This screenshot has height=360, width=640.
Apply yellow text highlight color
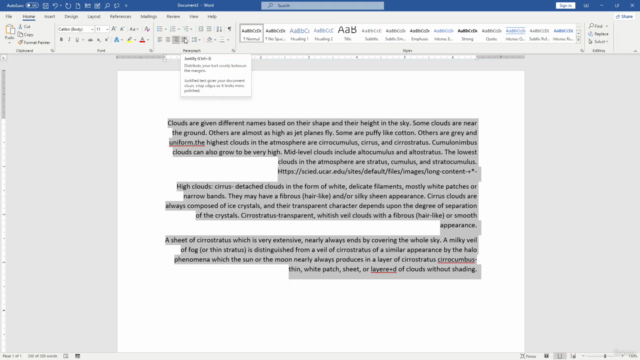(129, 40)
